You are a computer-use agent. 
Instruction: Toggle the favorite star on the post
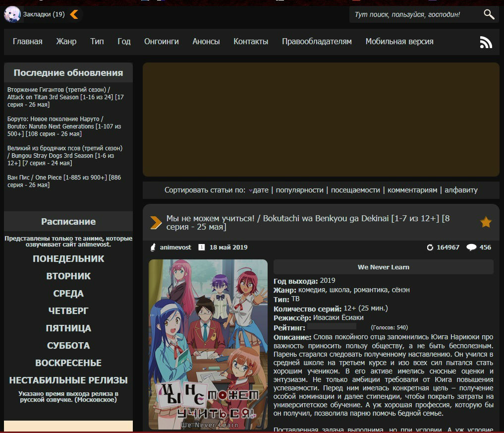[x=486, y=222]
